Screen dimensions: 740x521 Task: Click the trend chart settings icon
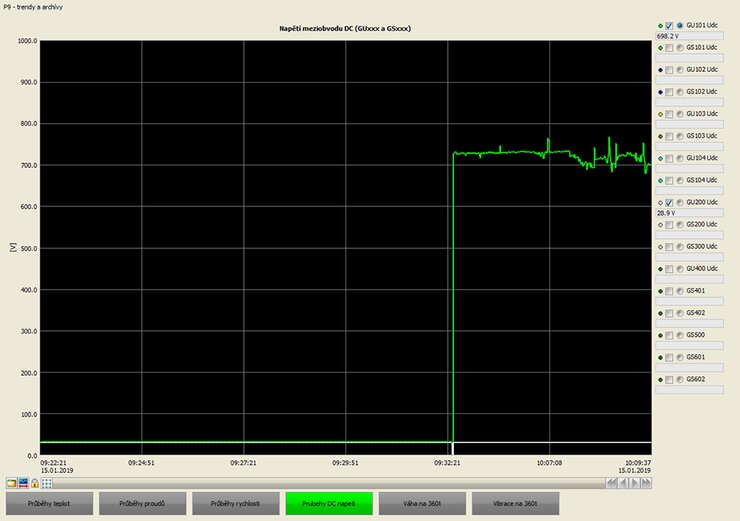click(23, 483)
